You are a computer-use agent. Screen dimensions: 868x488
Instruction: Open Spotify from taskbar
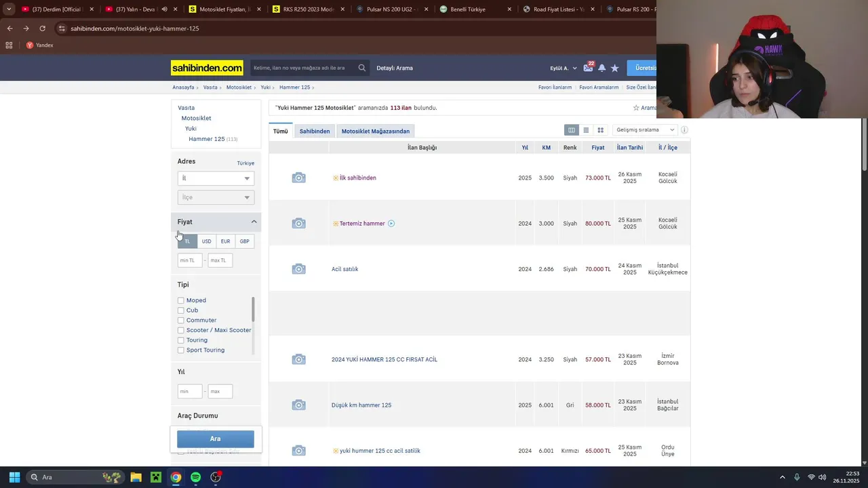[x=195, y=477]
